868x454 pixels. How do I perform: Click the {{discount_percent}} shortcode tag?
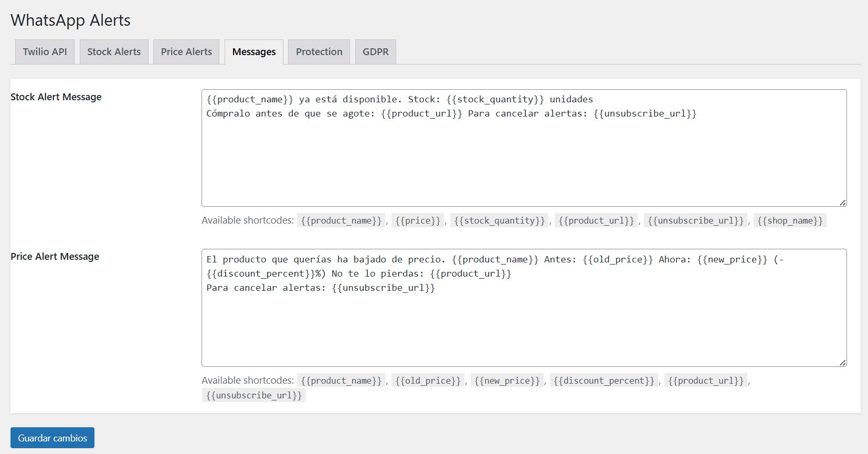coord(604,381)
